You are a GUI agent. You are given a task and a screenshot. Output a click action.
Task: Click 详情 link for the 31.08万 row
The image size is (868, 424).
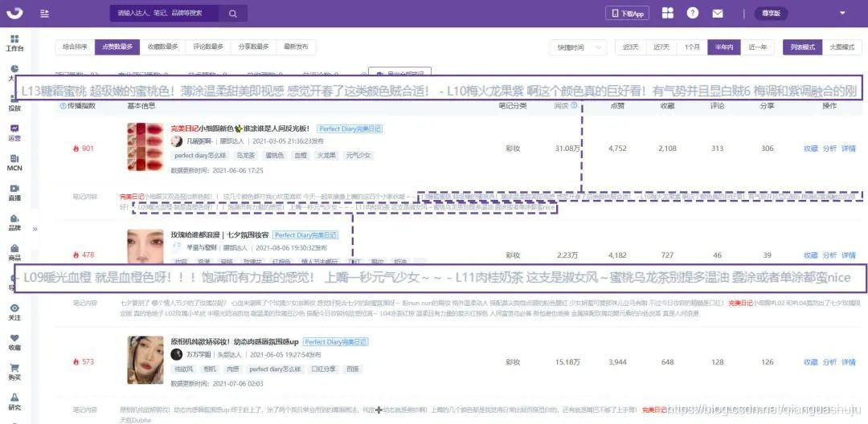pyautogui.click(x=848, y=148)
